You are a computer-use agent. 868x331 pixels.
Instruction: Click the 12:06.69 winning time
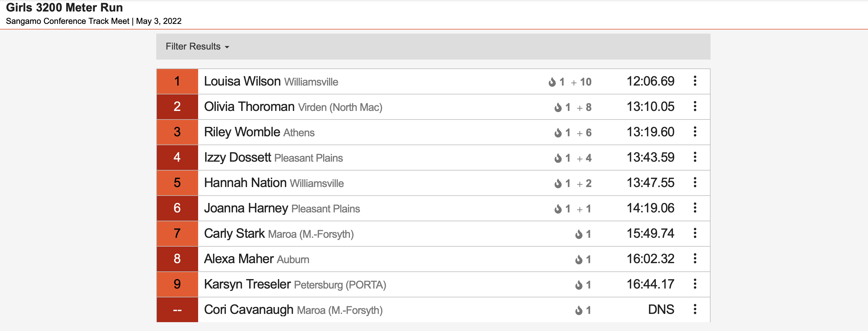click(650, 81)
